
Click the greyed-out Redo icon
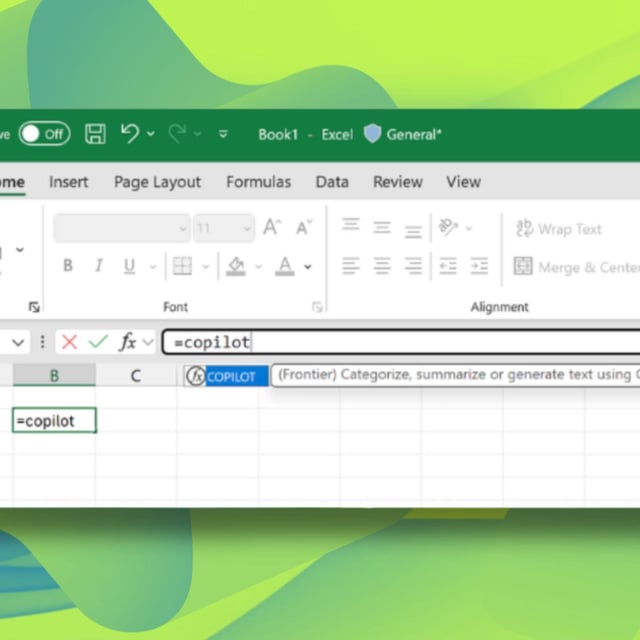178,133
